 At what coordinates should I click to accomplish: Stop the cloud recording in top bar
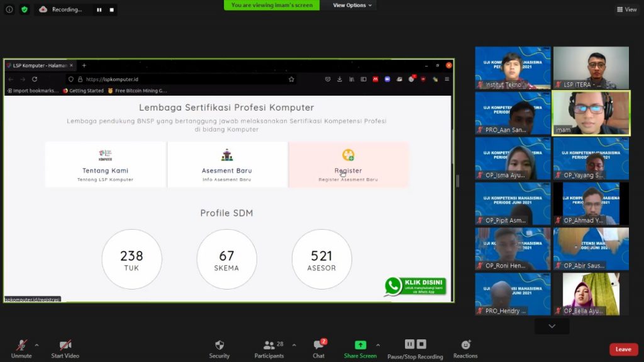pyautogui.click(x=112, y=9)
